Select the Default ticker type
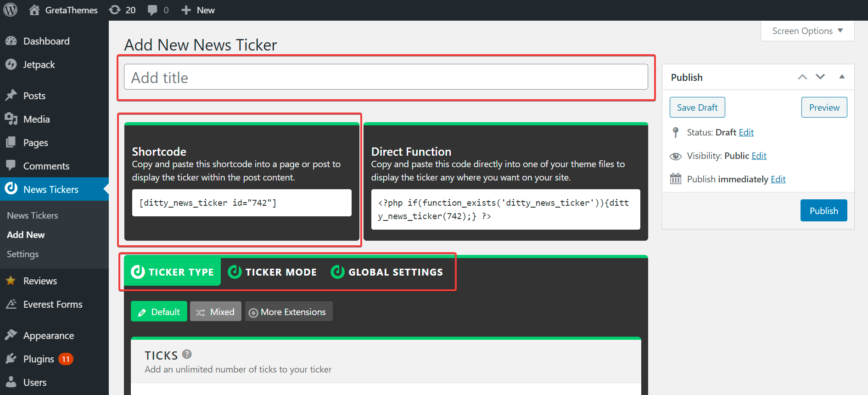The width and height of the screenshot is (868, 395). pyautogui.click(x=159, y=312)
